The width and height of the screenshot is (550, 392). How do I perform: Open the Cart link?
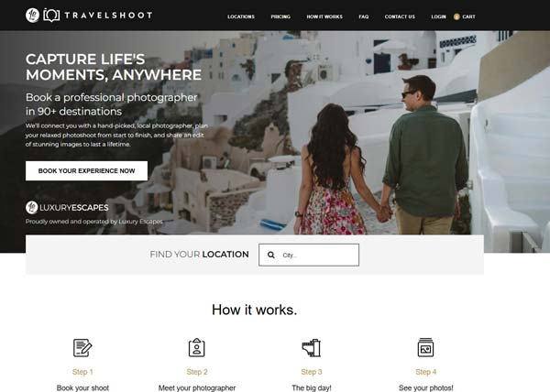[x=468, y=16]
